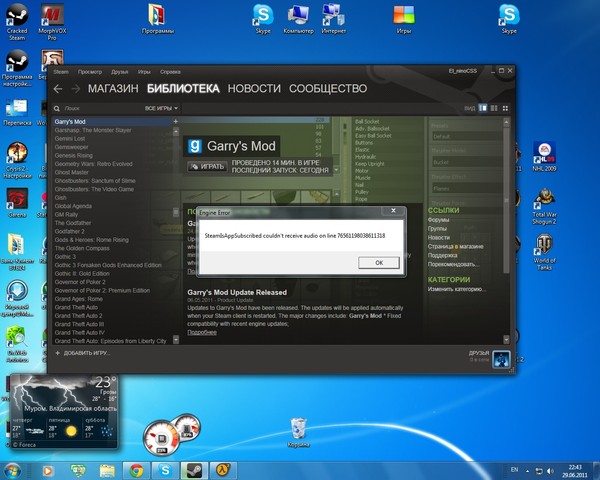Open the Garena desktop shortcut
This screenshot has width=600, height=480.
(17, 203)
